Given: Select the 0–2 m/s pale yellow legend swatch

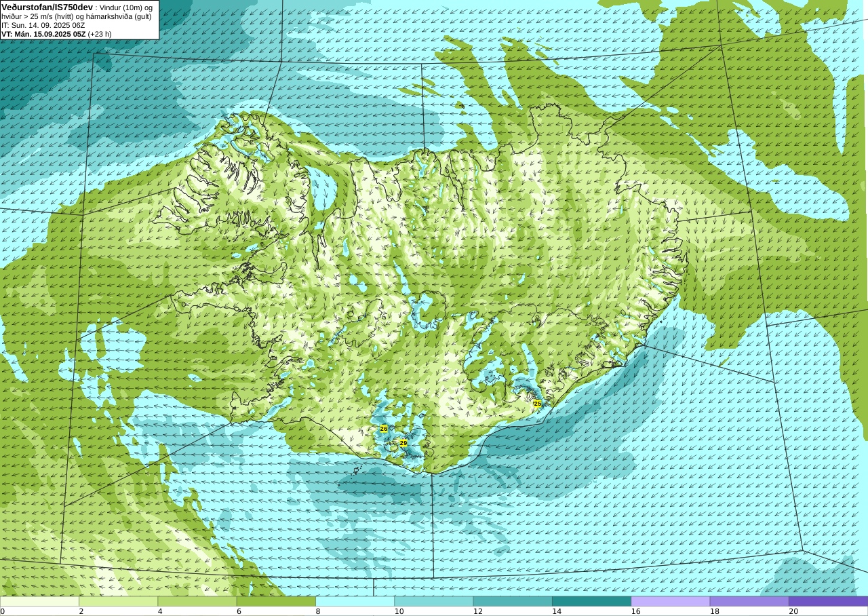Looking at the screenshot, I should [39, 601].
